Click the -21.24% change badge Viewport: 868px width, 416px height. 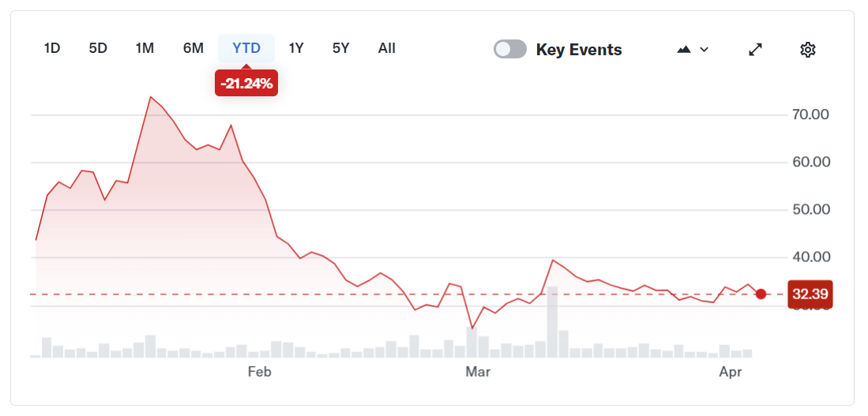246,83
